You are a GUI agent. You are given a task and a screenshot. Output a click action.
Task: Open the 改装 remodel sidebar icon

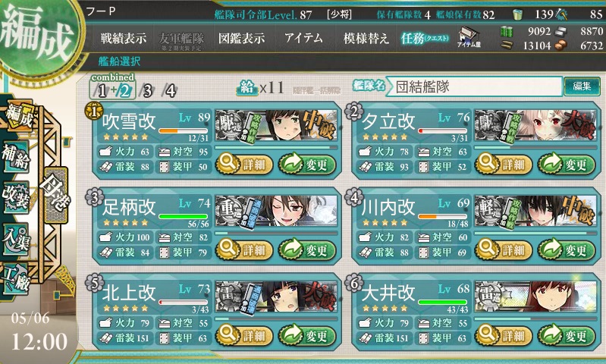pos(16,197)
